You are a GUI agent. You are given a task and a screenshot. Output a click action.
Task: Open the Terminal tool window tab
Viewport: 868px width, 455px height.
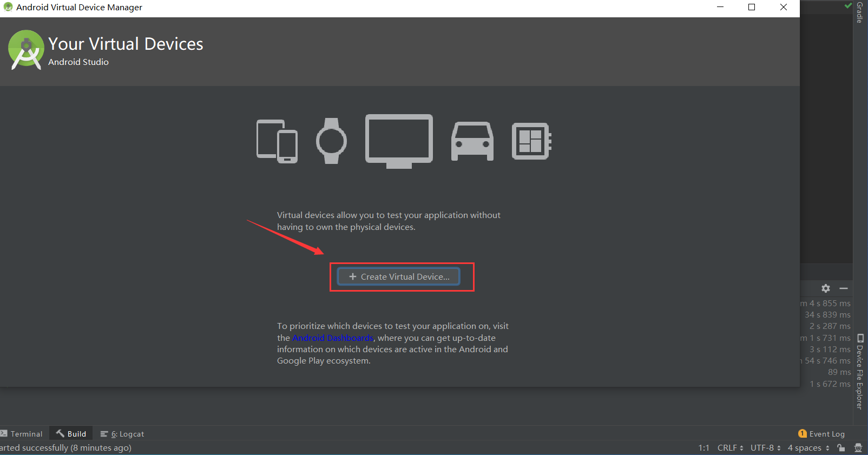pos(22,434)
